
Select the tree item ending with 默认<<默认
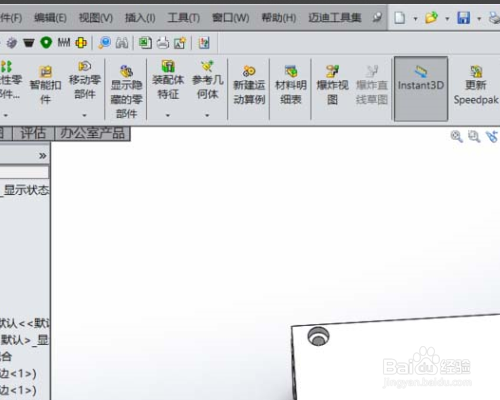coord(25,323)
